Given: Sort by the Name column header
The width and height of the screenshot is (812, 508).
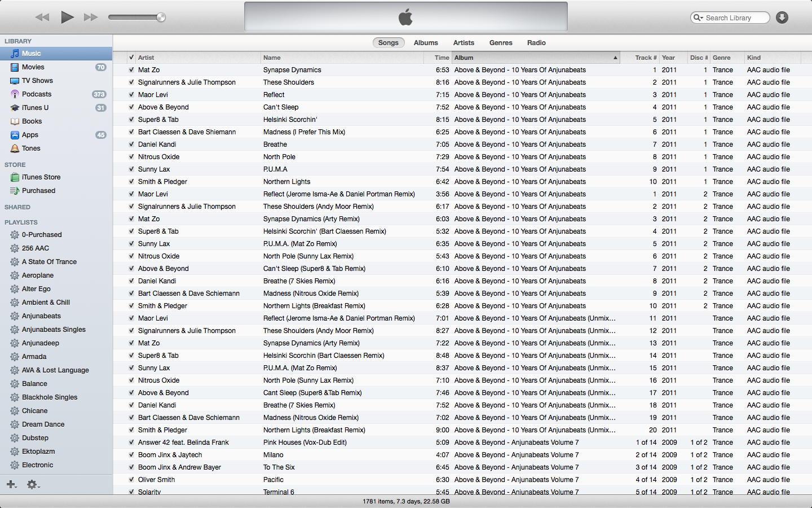Looking at the screenshot, I should tap(342, 58).
